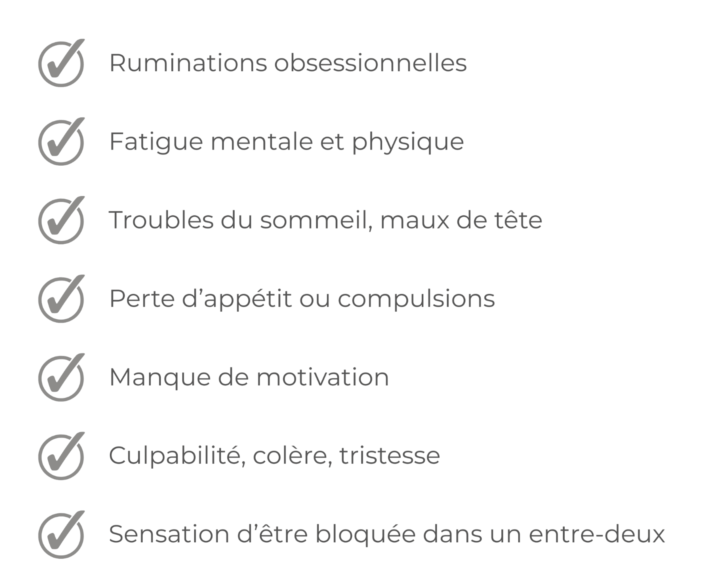
Task: Click the check icon next to Culpabilité
Action: pyautogui.click(x=61, y=456)
